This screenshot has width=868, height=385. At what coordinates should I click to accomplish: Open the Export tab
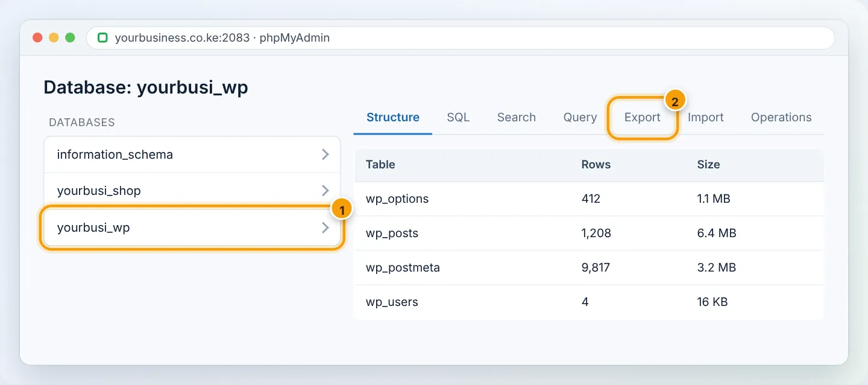(x=643, y=117)
